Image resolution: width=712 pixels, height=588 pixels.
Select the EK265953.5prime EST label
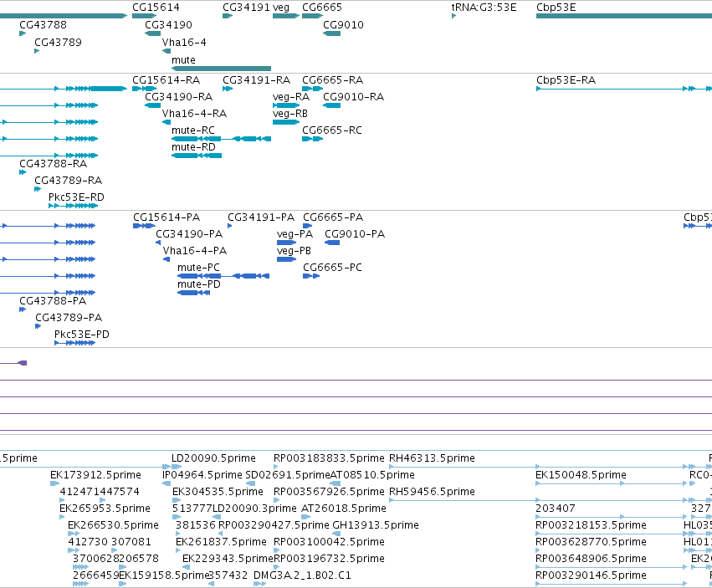pyautogui.click(x=105, y=509)
